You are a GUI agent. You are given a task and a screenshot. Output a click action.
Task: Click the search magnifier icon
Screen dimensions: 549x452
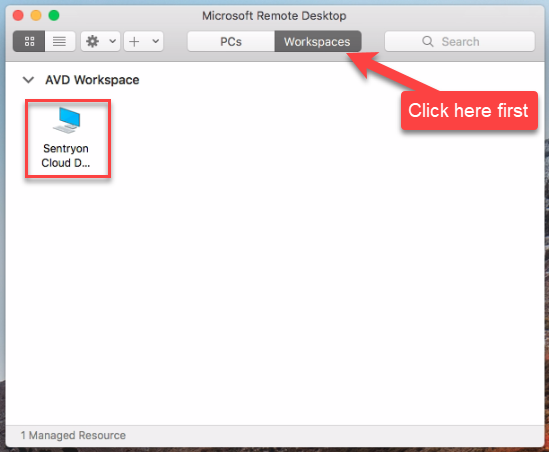428,42
